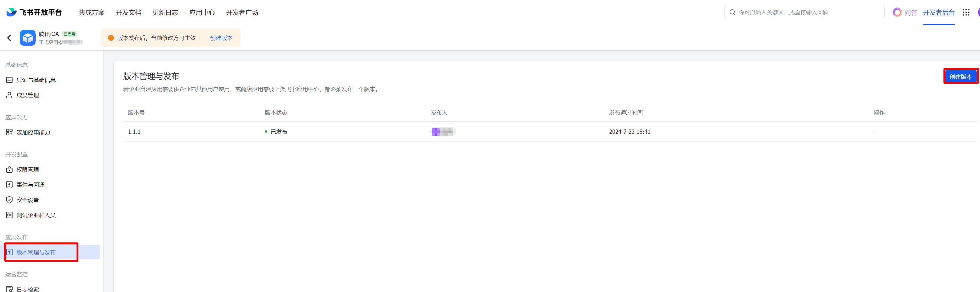Click the 安全设置 shield icon
Viewport: 980px width, 292px height.
[x=10, y=200]
